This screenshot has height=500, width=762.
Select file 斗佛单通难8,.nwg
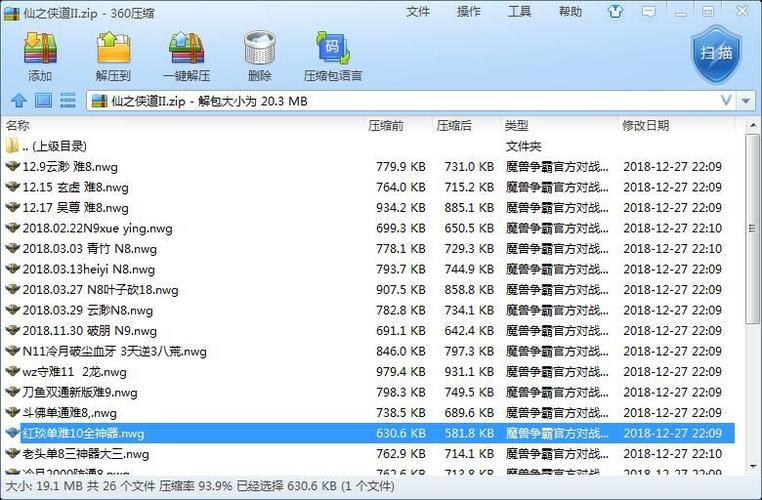369,413
